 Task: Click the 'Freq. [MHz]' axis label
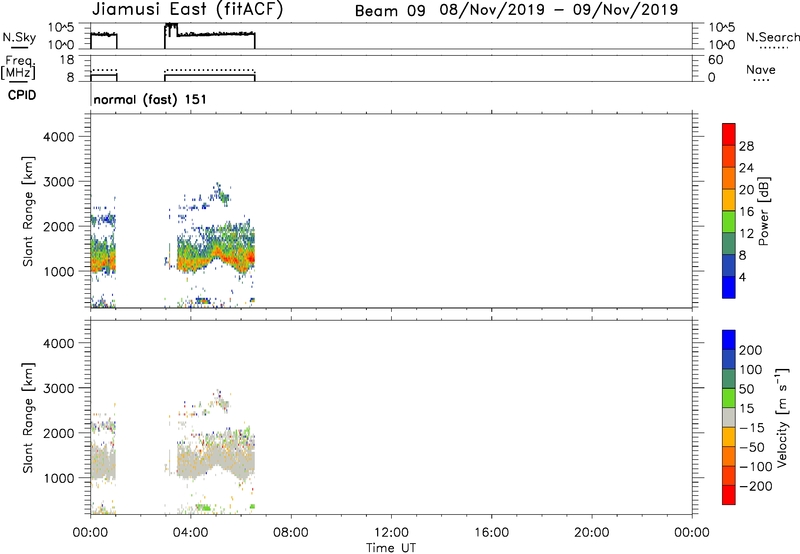pos(18,67)
